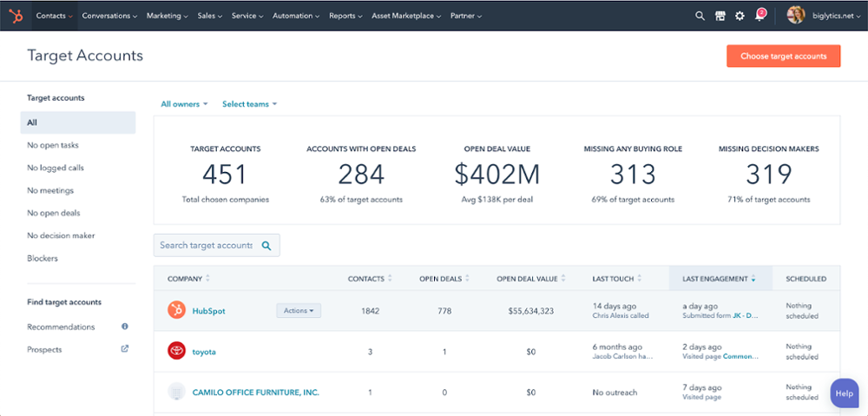Click the Scheduled column header

click(x=806, y=279)
